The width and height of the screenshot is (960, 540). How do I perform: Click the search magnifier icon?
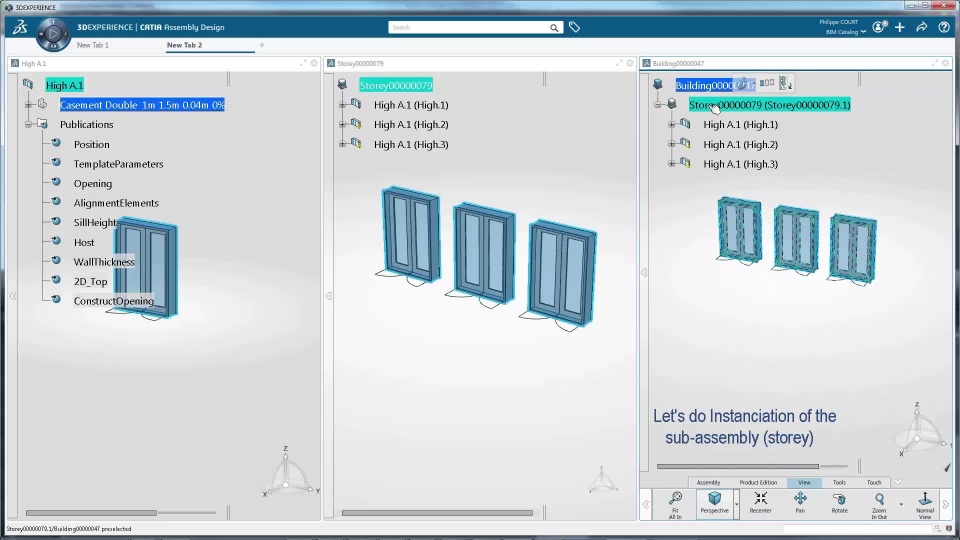[x=553, y=28]
